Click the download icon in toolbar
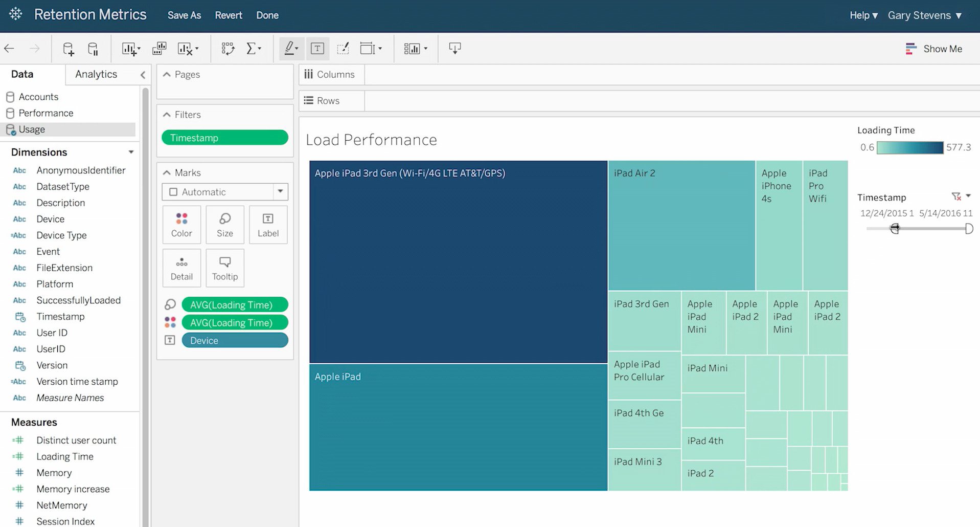Screen dimensions: 980x527 click(454, 49)
